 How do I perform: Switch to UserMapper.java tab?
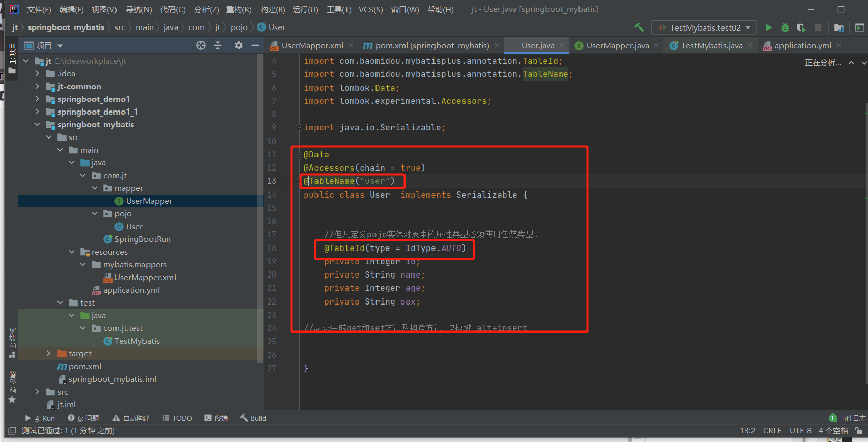tap(617, 45)
